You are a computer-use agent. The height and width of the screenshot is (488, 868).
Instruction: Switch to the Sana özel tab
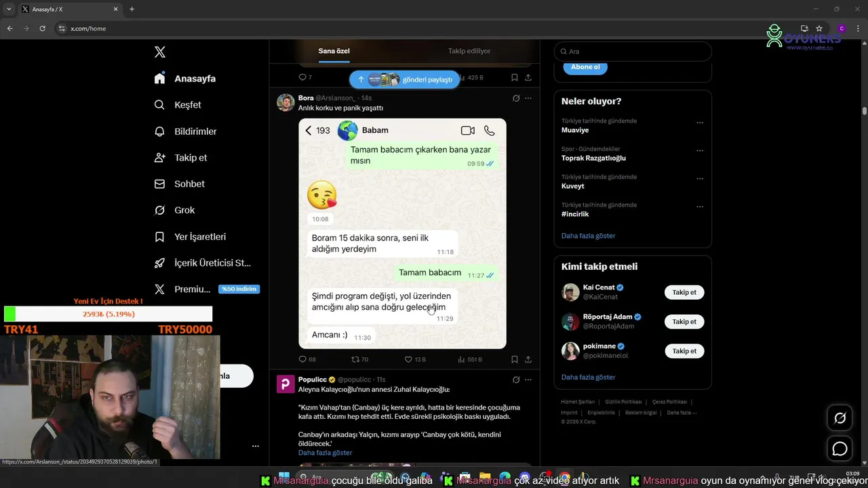(x=334, y=51)
